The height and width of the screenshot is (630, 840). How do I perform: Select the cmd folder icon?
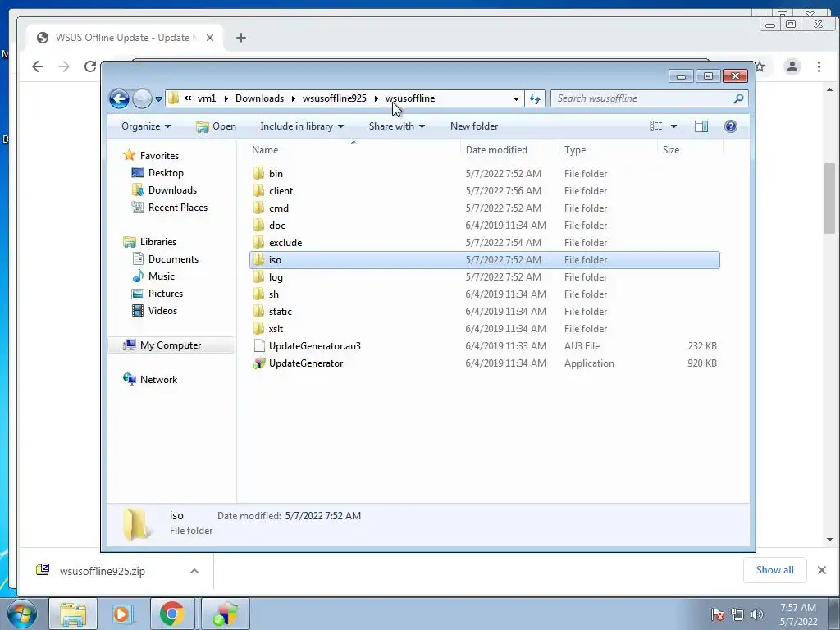tap(258, 208)
